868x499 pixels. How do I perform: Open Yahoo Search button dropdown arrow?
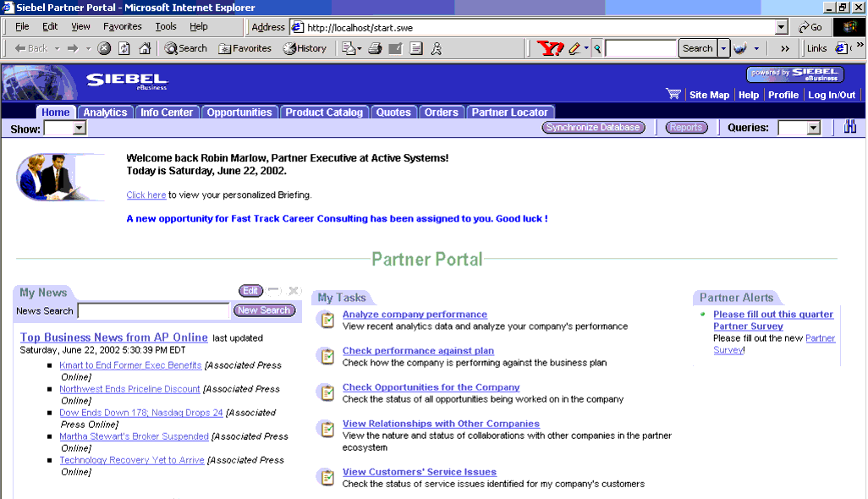(723, 49)
